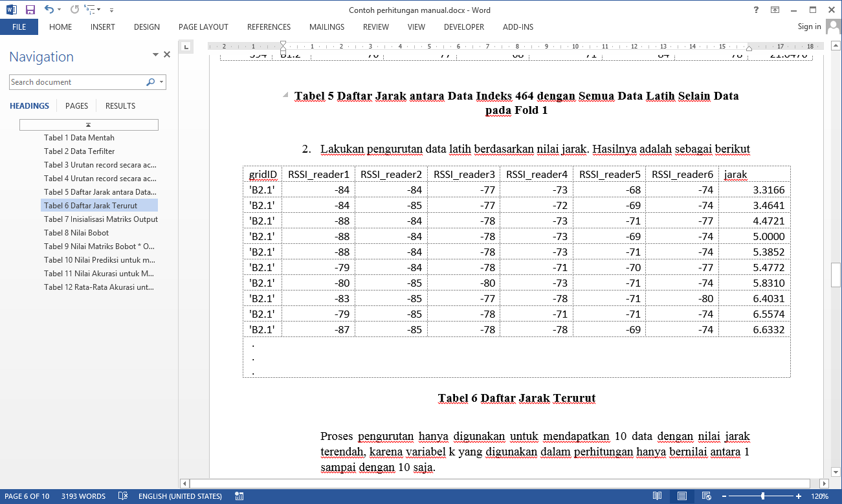Open Word Help question mark icon

click(756, 10)
